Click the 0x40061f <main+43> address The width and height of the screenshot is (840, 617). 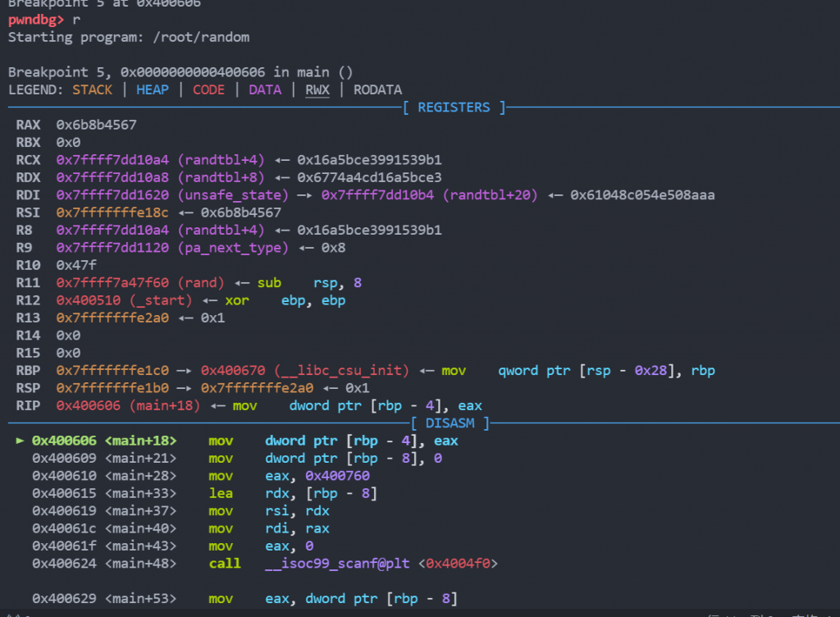[104, 546]
